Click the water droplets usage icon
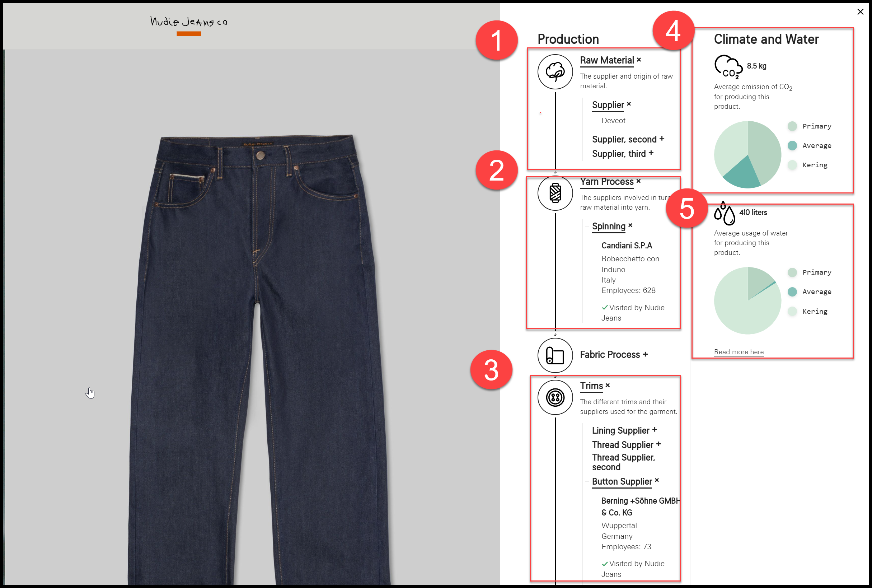The width and height of the screenshot is (872, 588). click(724, 213)
